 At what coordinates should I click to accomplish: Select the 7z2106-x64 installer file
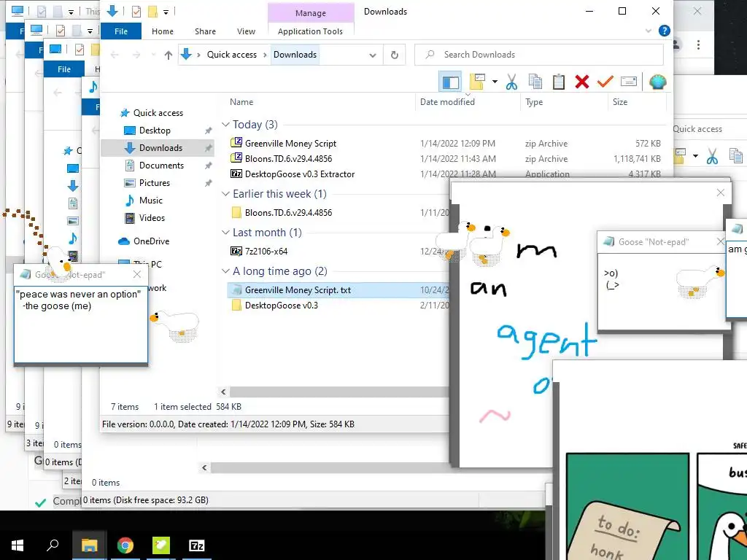click(x=266, y=251)
